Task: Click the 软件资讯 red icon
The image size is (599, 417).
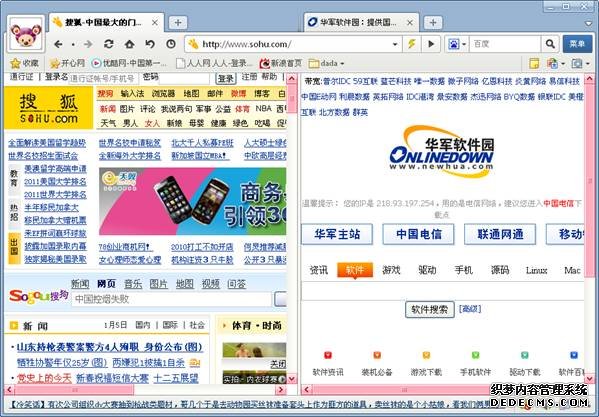Action: 328,356
